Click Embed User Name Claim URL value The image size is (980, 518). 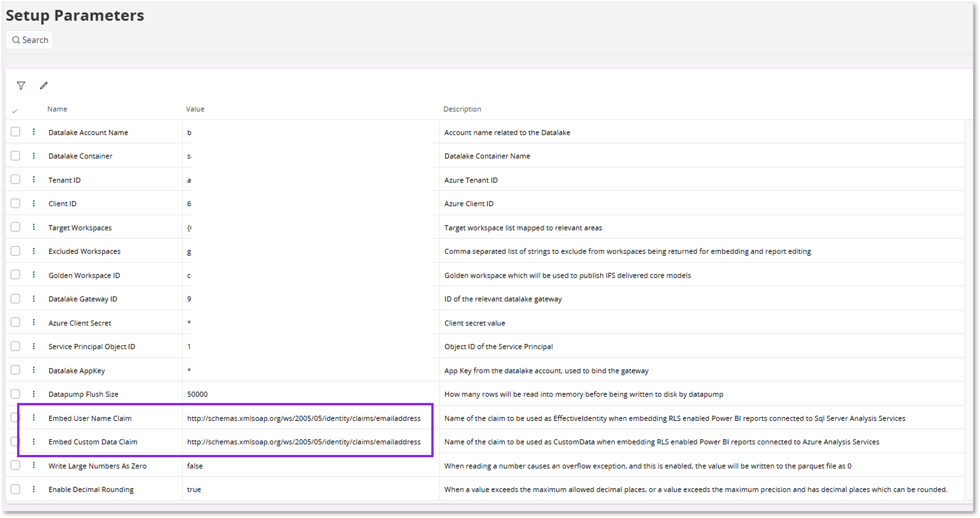(304, 418)
